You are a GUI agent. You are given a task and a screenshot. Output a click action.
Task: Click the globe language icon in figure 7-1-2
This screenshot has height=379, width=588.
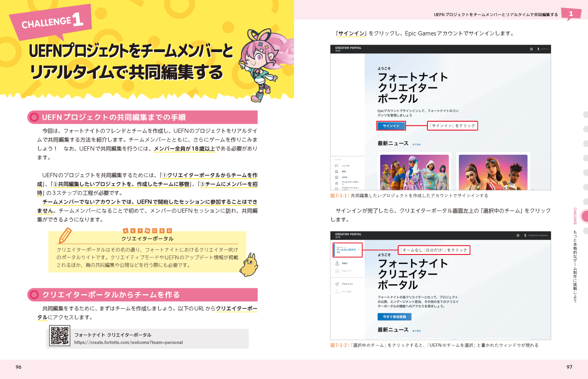pos(518,235)
